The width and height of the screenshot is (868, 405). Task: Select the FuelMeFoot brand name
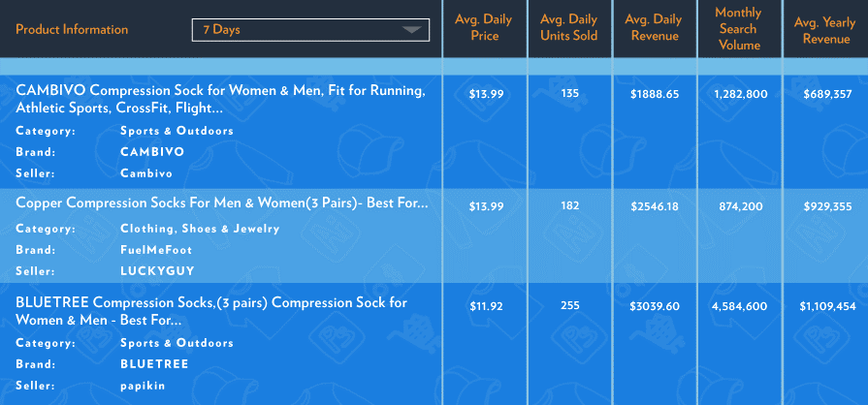tap(157, 250)
